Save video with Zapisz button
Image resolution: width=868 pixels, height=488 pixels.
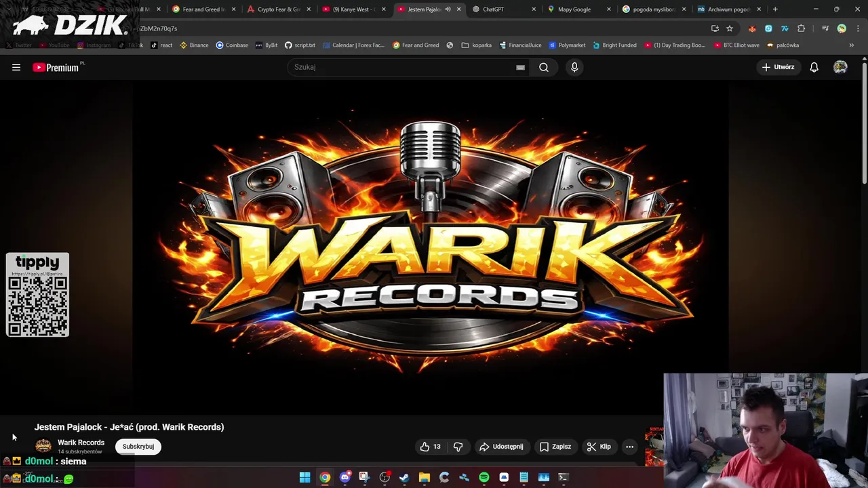point(555,447)
